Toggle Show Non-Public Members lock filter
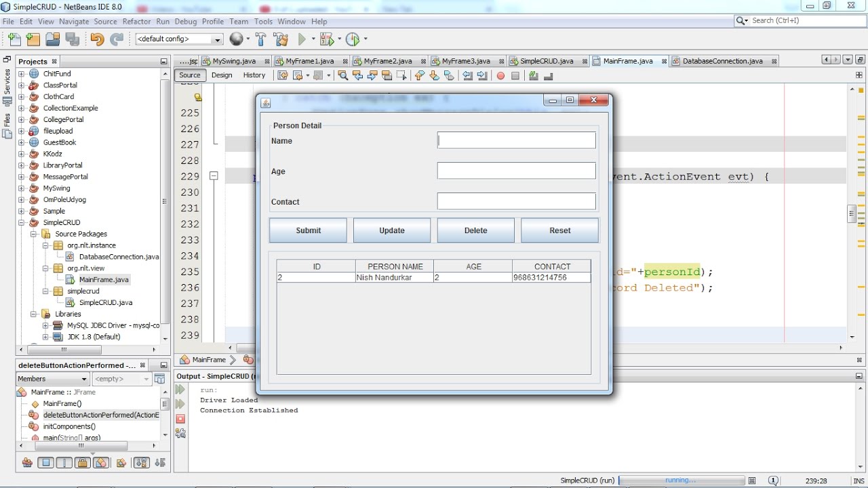The image size is (868, 488). pyautogui.click(x=83, y=463)
